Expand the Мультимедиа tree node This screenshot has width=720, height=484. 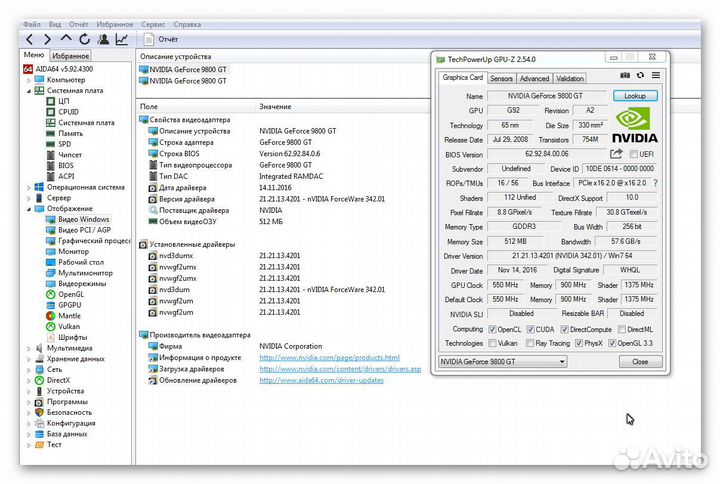(28, 347)
